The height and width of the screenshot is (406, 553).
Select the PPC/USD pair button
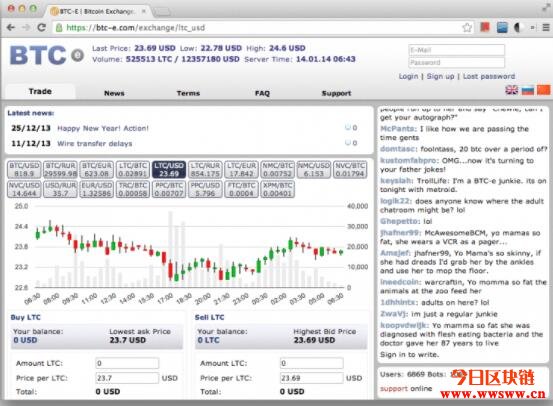click(x=205, y=189)
